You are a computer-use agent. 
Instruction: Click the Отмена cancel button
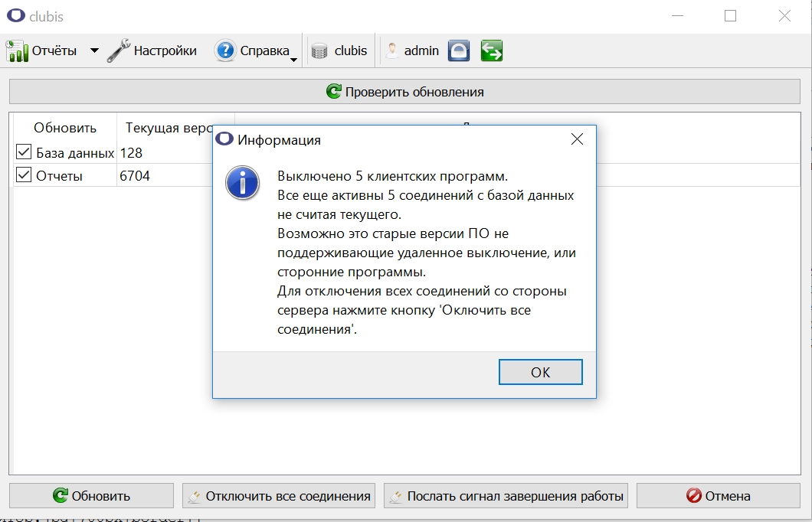point(719,496)
